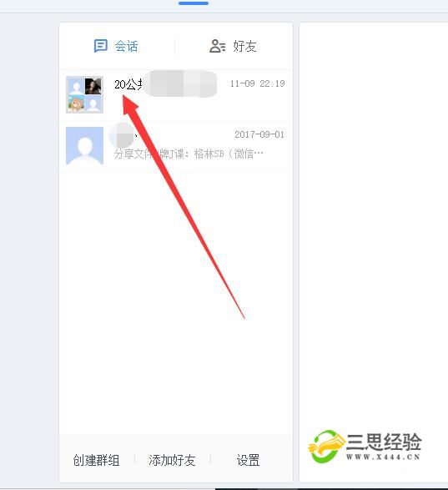Click the blue indicator bar at top

194,3
